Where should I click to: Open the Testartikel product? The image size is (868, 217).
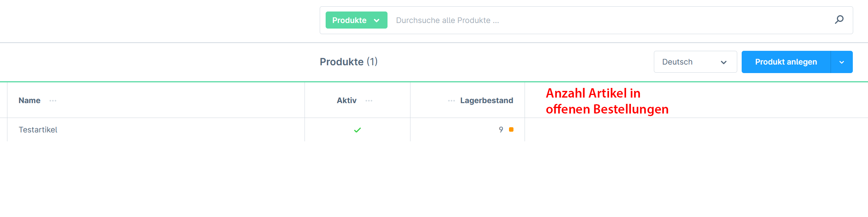pyautogui.click(x=38, y=130)
